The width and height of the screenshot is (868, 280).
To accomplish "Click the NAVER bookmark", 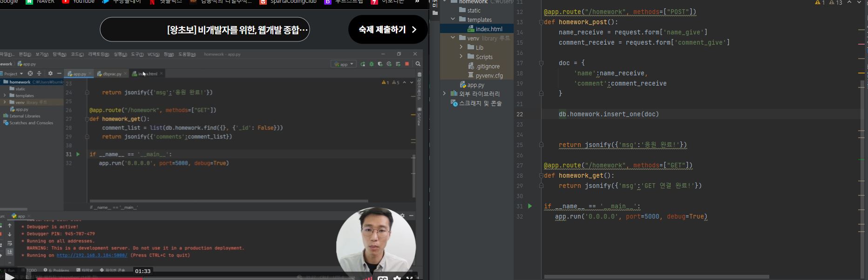I will click(41, 2).
